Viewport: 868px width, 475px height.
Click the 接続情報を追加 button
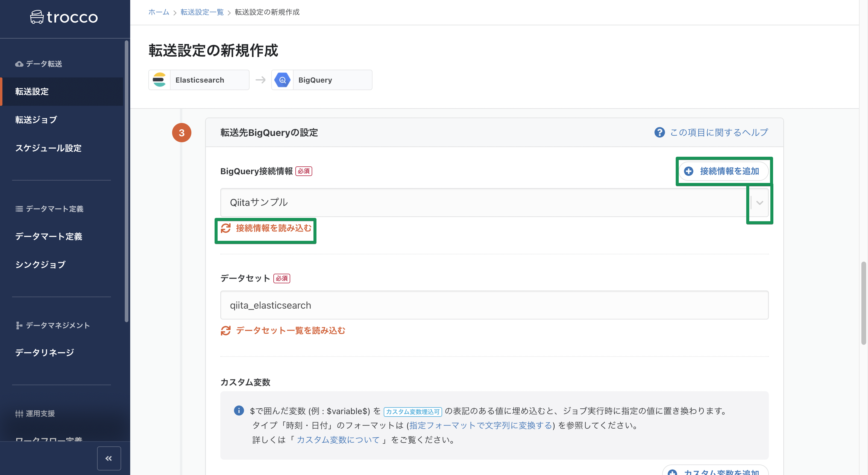point(724,171)
